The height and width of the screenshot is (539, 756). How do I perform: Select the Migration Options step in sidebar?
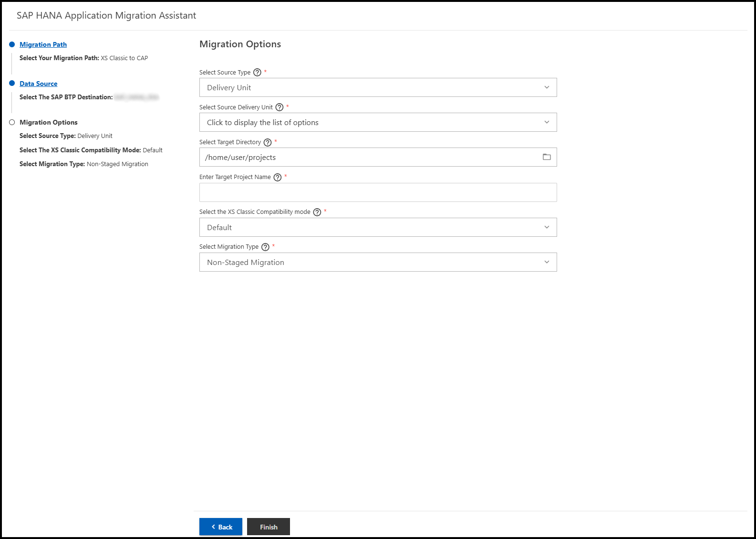[x=49, y=122]
